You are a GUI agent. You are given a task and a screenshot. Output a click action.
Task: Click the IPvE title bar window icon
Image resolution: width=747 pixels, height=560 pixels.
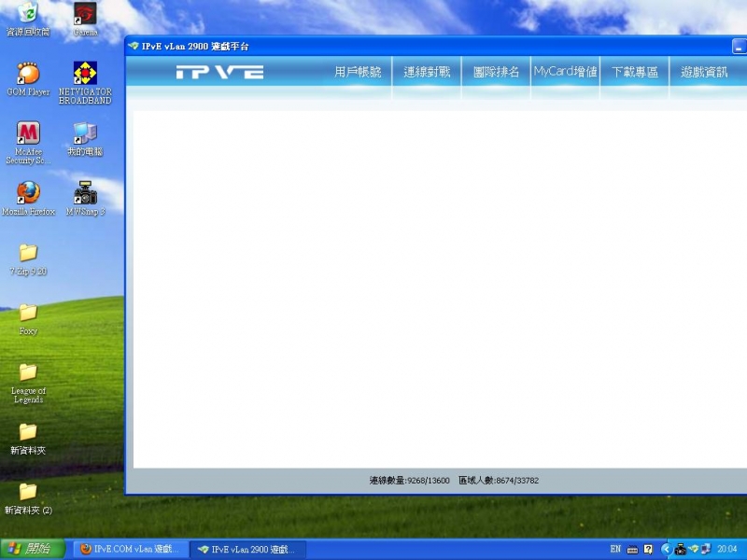pyautogui.click(x=134, y=46)
